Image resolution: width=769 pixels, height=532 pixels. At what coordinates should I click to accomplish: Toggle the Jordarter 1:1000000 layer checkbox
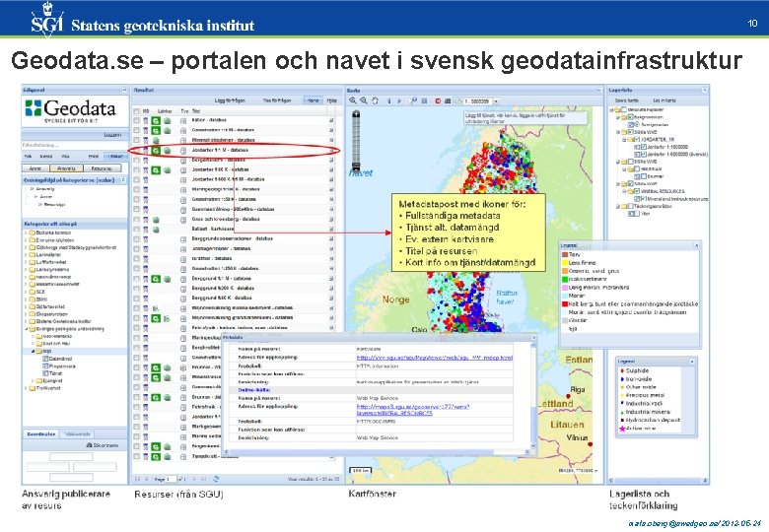point(644,147)
